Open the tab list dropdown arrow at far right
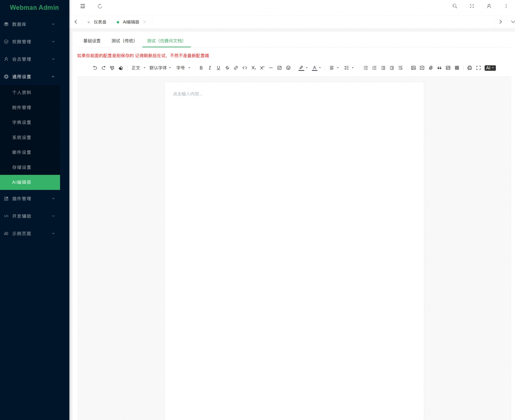Screen dimensions: 515x420 point(513,22)
